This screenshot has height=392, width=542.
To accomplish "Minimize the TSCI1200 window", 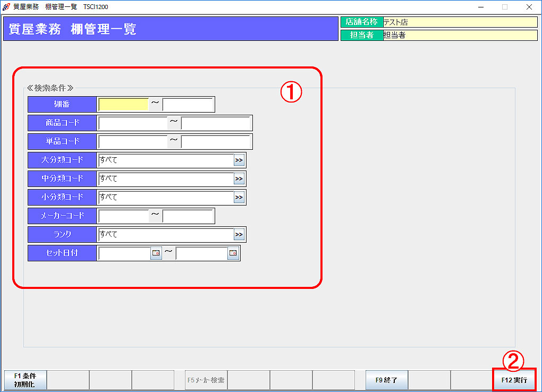I will [x=481, y=7].
